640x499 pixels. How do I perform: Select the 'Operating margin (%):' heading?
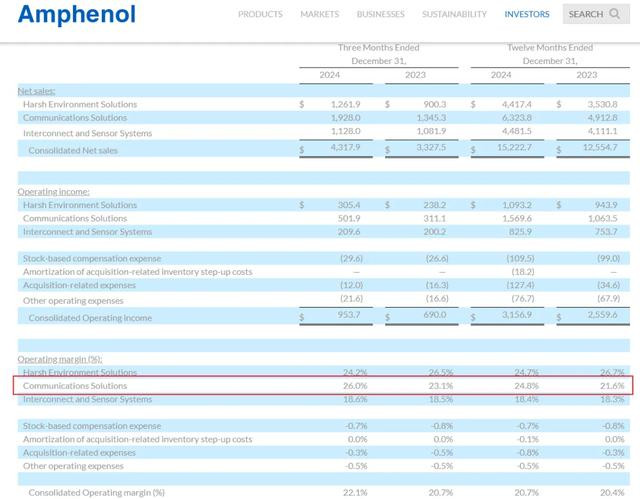coord(60,359)
